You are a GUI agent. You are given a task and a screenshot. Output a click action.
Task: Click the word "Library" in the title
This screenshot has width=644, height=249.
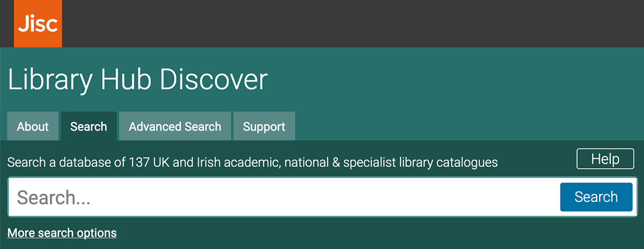[50, 80]
